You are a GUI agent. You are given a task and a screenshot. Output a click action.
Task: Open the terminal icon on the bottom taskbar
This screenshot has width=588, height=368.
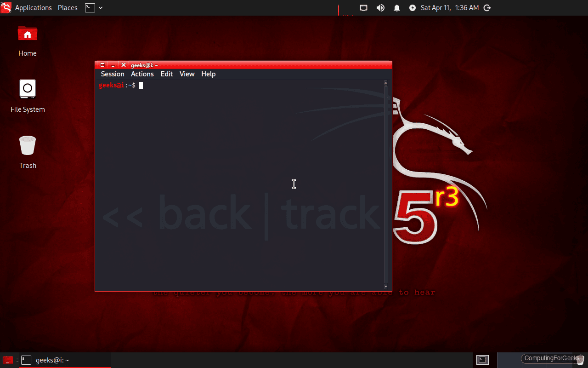26,360
